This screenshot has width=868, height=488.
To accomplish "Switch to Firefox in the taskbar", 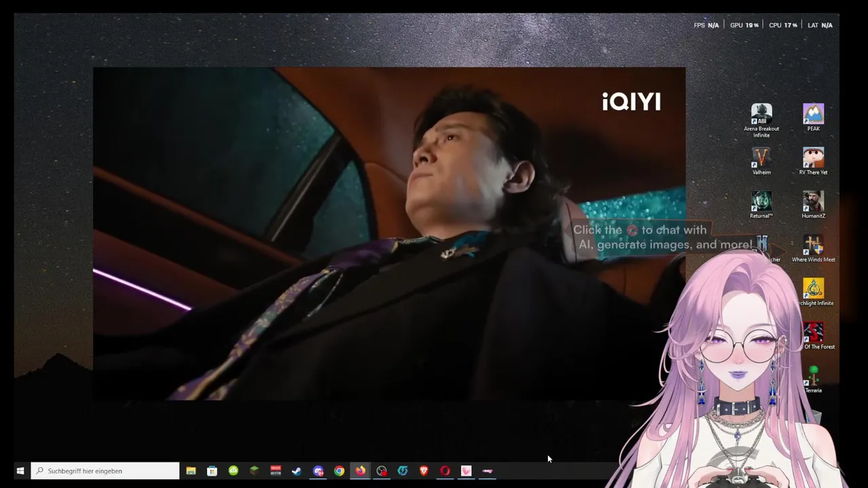I will point(360,471).
